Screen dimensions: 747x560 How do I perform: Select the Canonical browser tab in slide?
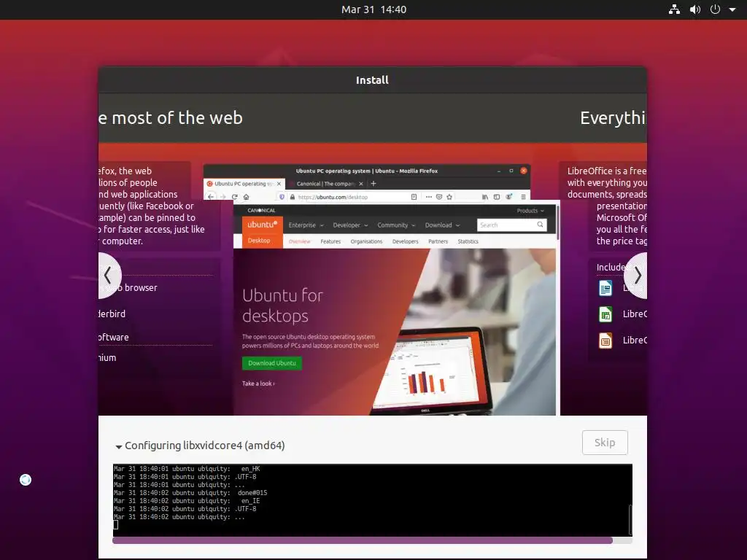pyautogui.click(x=326, y=183)
